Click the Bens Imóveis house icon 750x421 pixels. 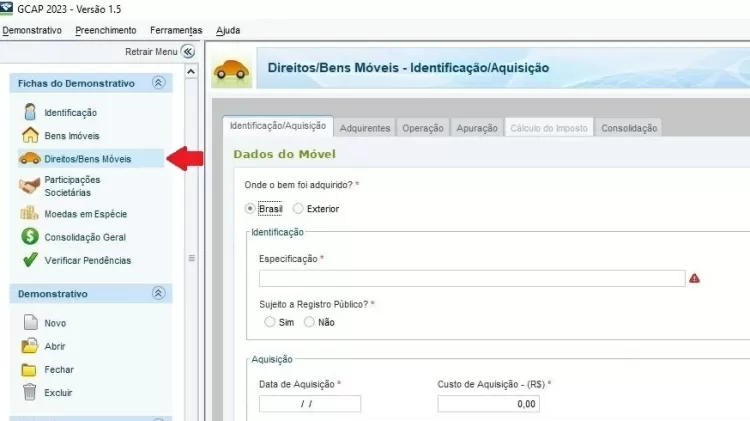pyautogui.click(x=30, y=135)
